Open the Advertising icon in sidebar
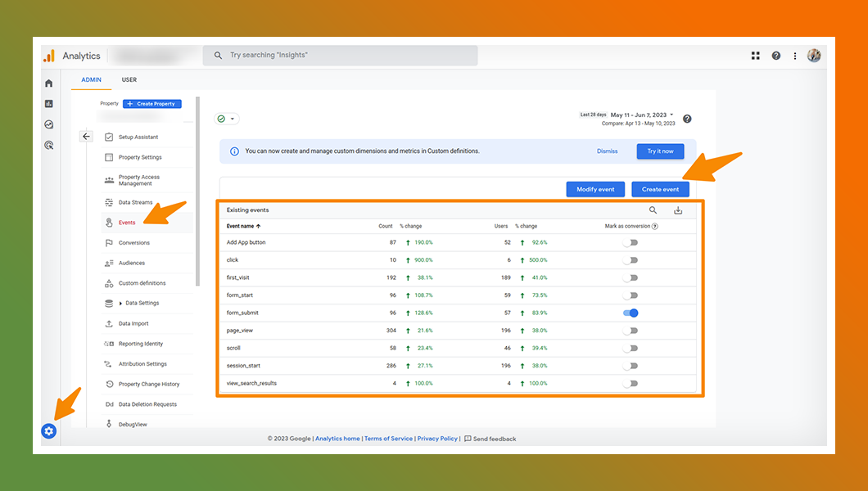Viewport: 868px width, 491px height. (x=49, y=145)
